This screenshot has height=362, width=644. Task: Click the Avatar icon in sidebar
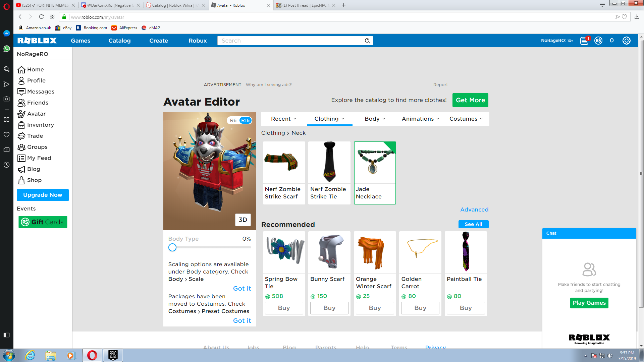[x=22, y=114]
